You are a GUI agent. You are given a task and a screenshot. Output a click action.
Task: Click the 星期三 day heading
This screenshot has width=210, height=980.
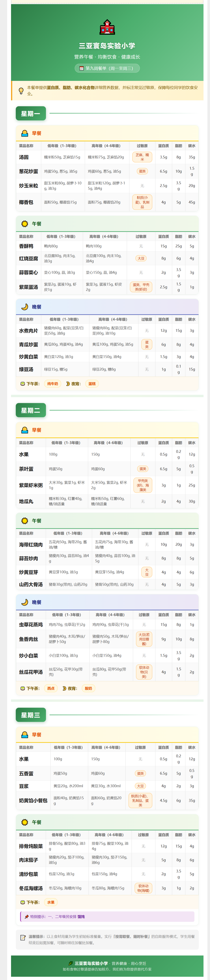pos(31,715)
